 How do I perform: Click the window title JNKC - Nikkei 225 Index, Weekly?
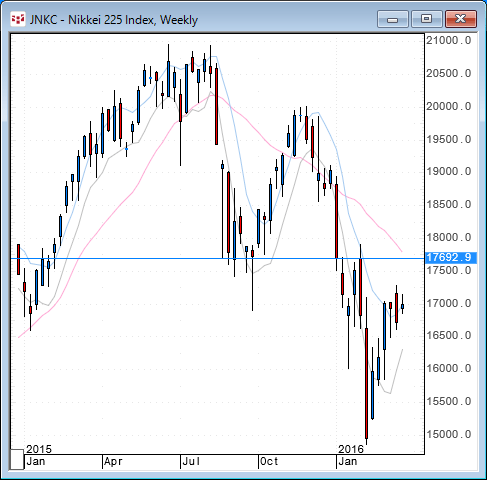point(114,20)
